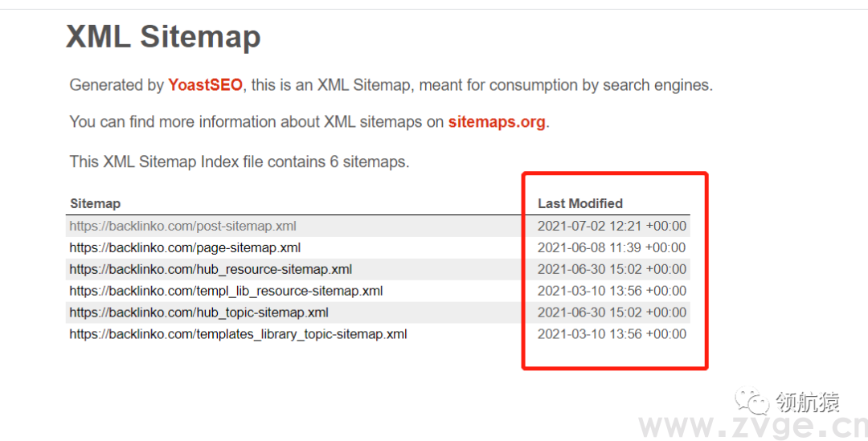868x441 pixels.
Task: Open the templ_lib_resource-sitemap.xml link
Action: [x=226, y=291]
